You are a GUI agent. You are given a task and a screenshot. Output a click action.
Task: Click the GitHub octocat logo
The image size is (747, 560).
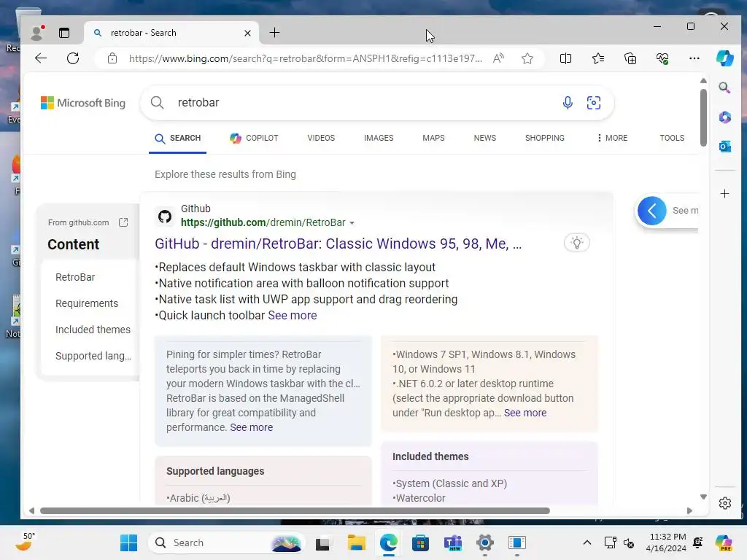165,217
